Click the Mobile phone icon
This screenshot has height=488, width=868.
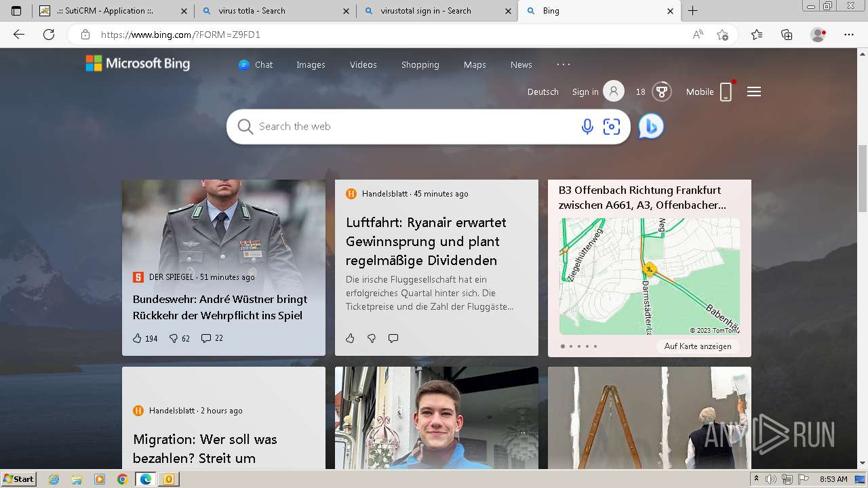[726, 91]
